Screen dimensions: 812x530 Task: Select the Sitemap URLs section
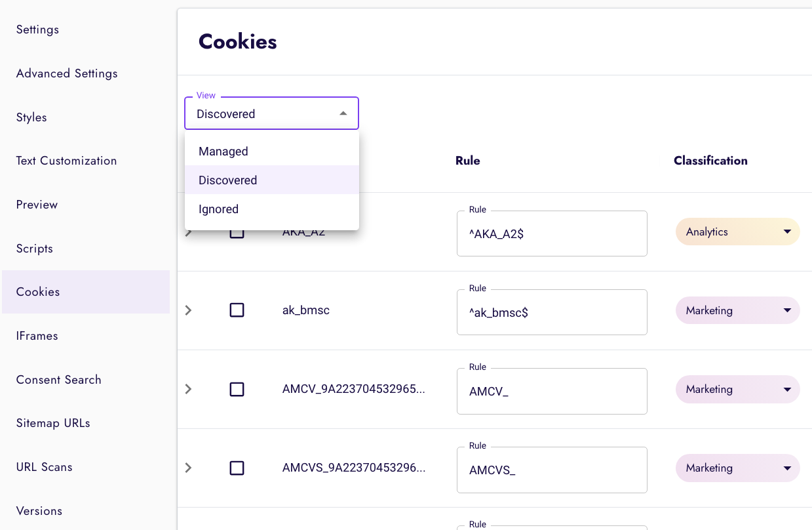[52, 423]
